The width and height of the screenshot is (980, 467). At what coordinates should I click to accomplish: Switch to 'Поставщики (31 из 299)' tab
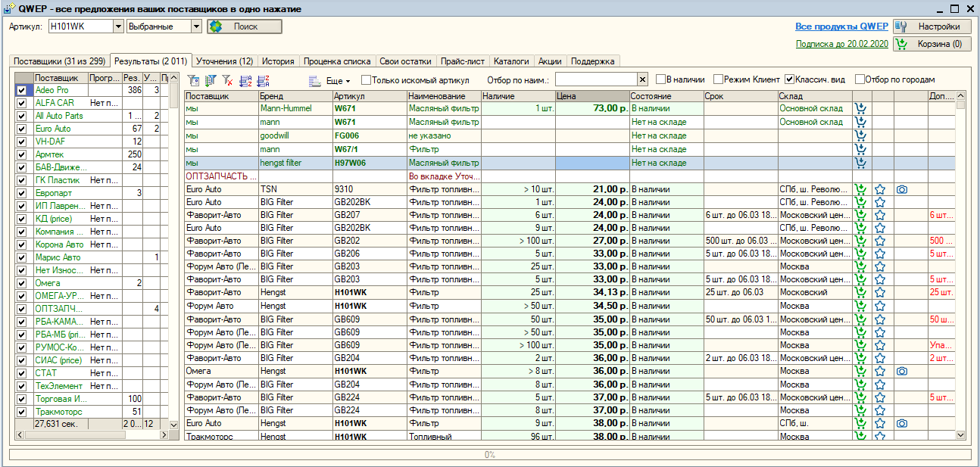59,61
